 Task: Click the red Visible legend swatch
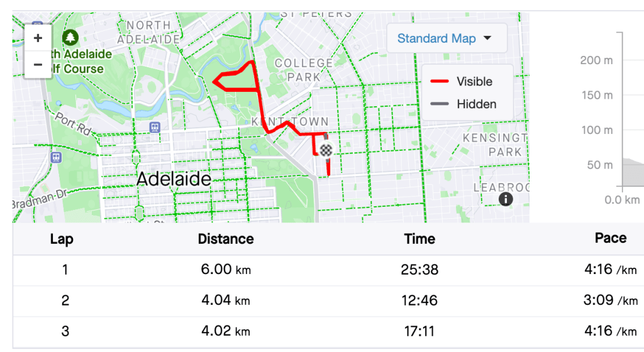click(439, 82)
